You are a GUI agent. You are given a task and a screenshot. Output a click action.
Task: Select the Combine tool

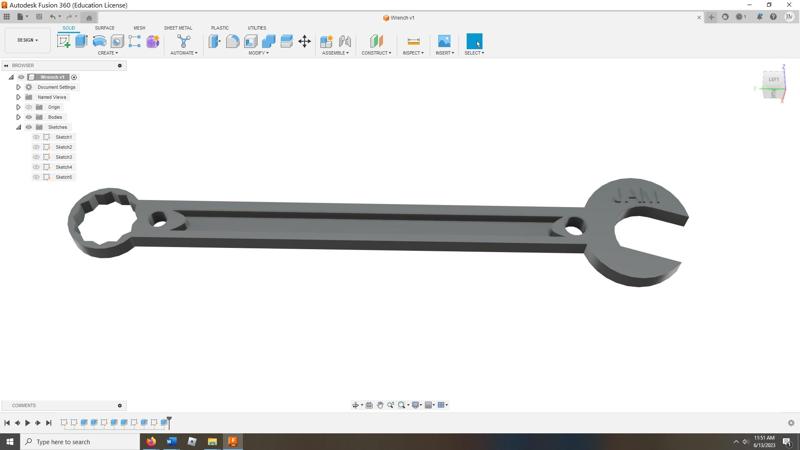point(268,41)
